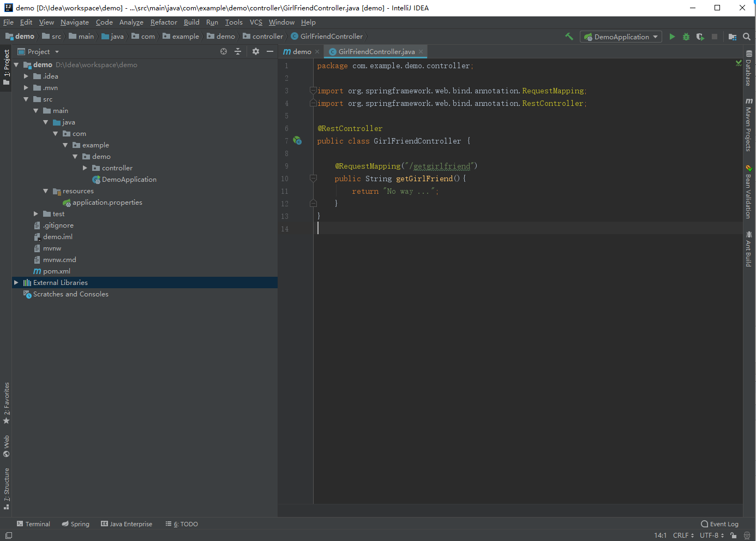Close the demo pom tab

click(x=317, y=51)
